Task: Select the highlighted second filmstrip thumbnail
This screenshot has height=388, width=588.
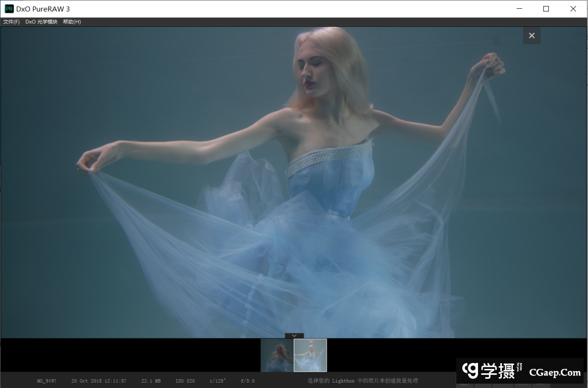Action: [x=310, y=355]
